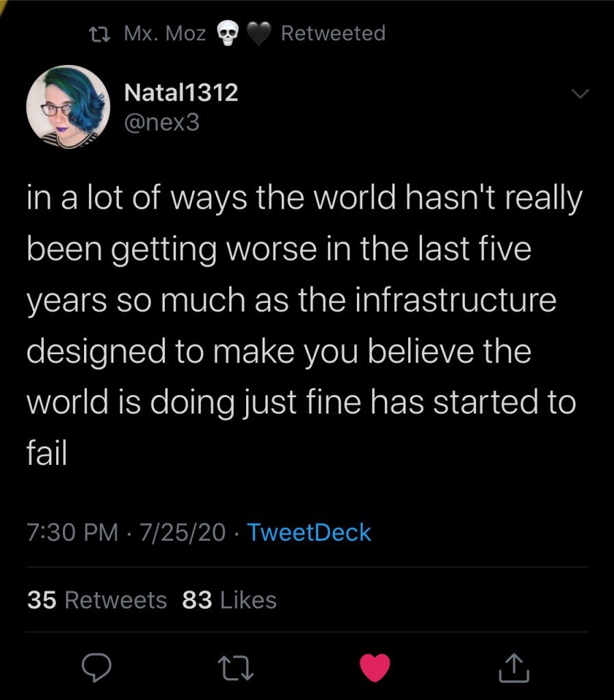Click the word 'fail' ending the tweet
The height and width of the screenshot is (700, 614).
pos(47,452)
